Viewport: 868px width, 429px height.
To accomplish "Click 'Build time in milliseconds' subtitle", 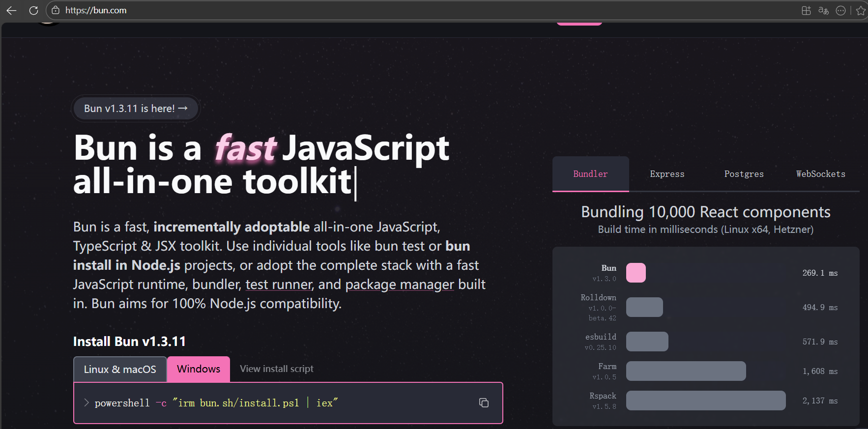I will pos(706,229).
